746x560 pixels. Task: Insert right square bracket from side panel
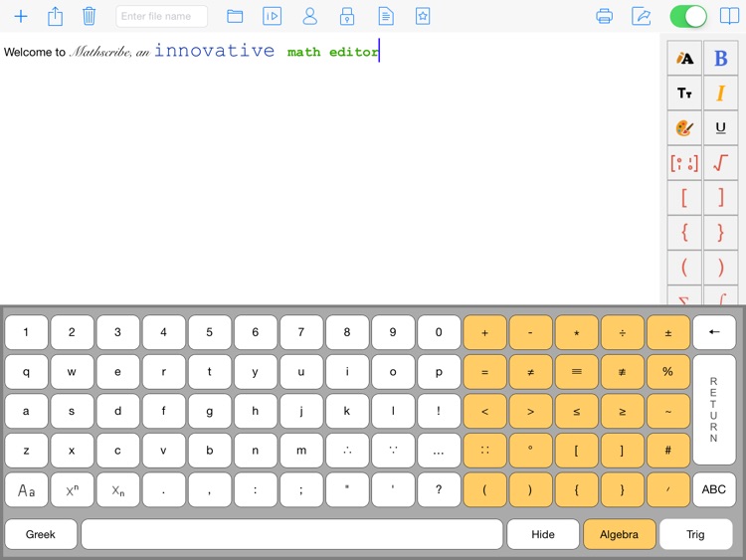click(x=721, y=198)
